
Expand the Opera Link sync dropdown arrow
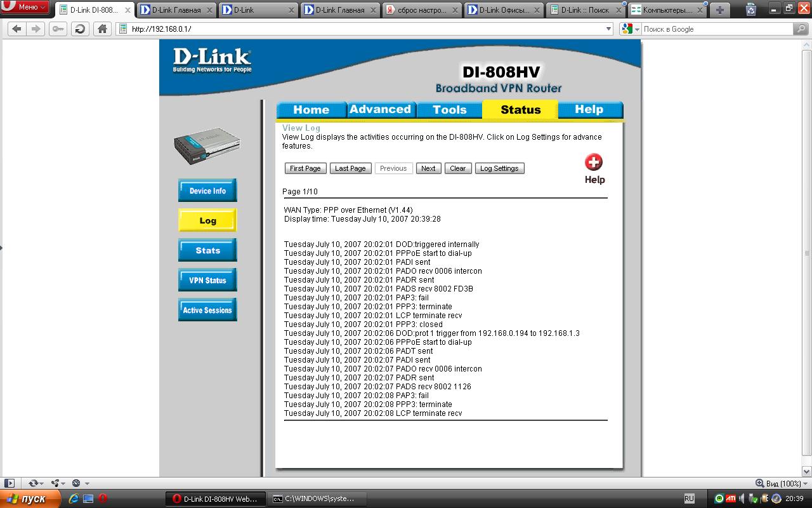pyautogui.click(x=41, y=484)
